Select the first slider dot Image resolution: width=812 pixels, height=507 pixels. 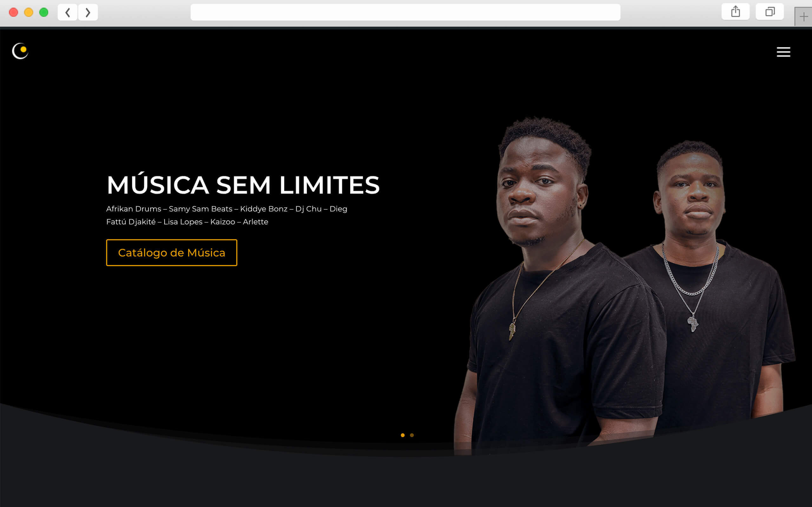coord(403,435)
